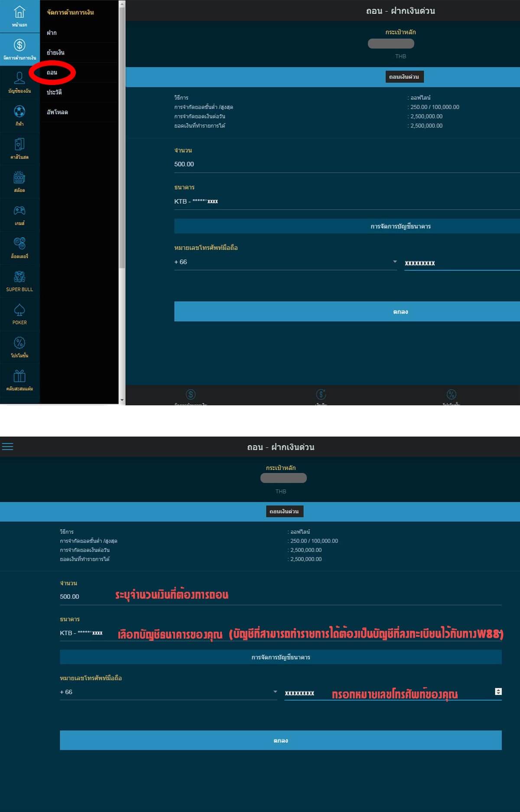Open the hamburger menu in lower screenshot

pyautogui.click(x=7, y=447)
